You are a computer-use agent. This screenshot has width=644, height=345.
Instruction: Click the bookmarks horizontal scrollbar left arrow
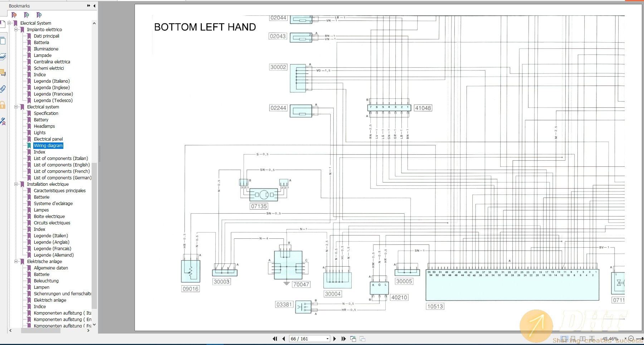point(10,331)
